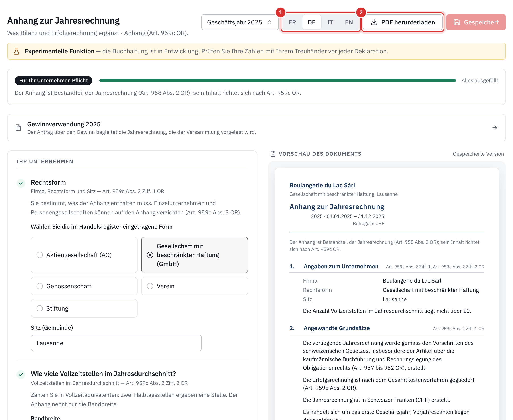The width and height of the screenshot is (513, 420).
Task: Switch language to FR
Action: point(292,22)
